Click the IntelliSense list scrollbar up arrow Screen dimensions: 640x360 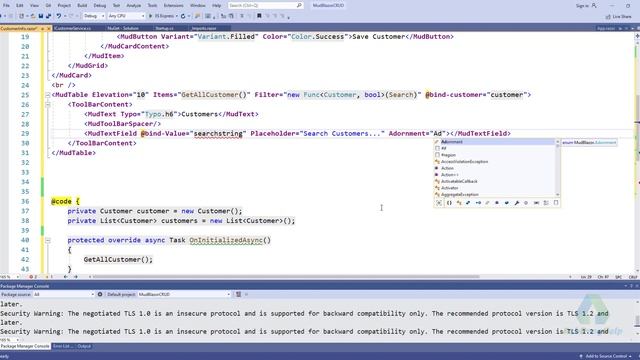click(x=558, y=142)
